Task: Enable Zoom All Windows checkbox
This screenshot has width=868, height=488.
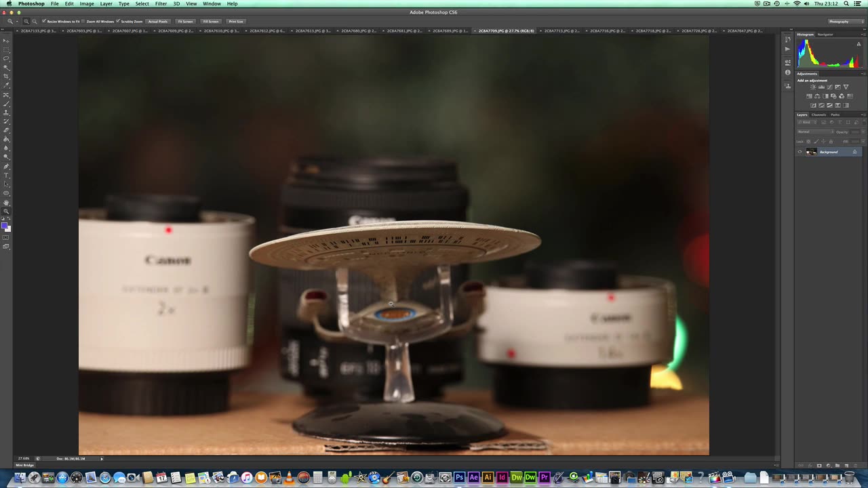Action: point(83,21)
